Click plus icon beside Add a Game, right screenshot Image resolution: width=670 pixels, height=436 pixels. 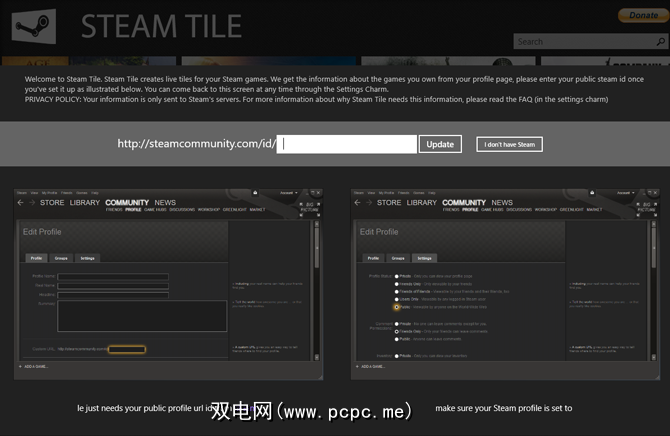point(357,367)
